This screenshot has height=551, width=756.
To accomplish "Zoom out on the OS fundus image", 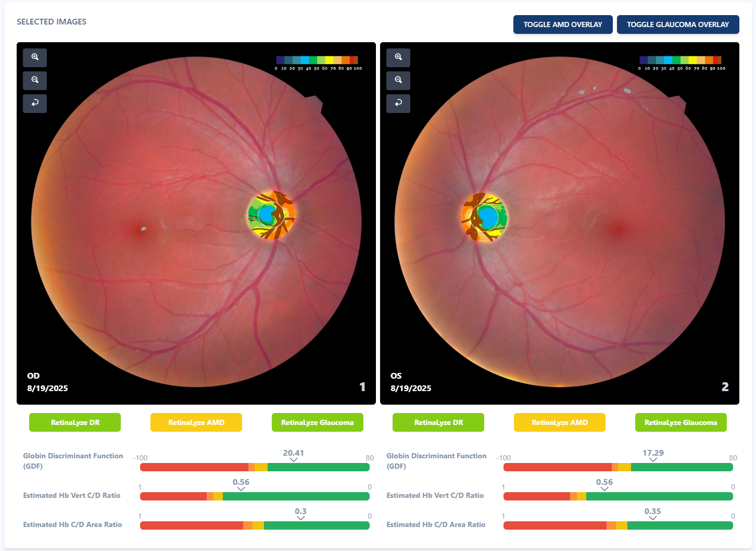I will point(398,80).
